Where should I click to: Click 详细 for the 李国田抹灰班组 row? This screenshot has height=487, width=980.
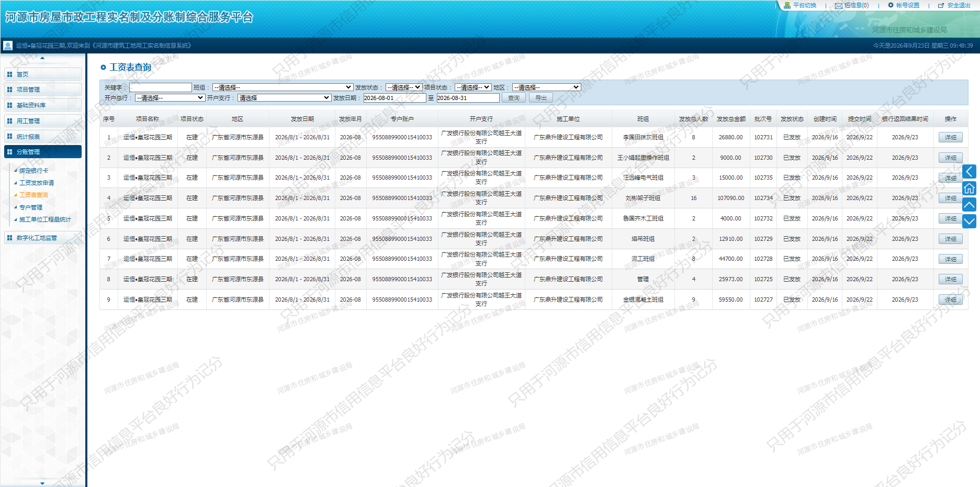[x=951, y=138]
